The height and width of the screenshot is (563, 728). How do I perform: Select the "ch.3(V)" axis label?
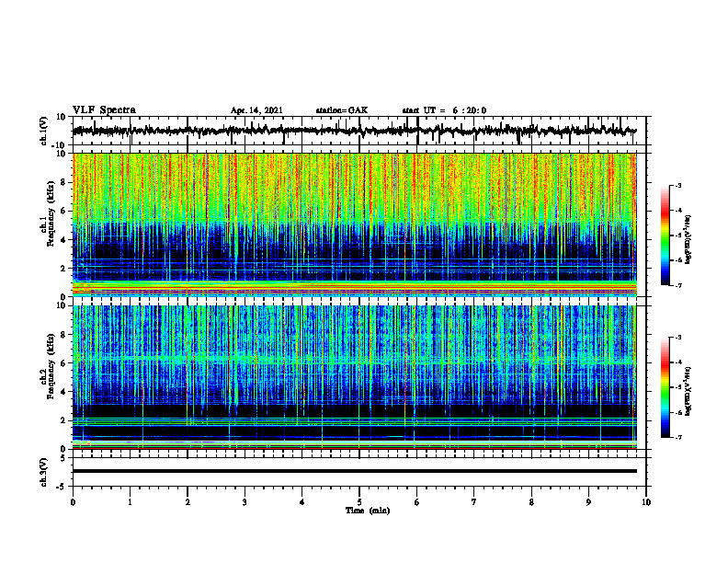44,472
